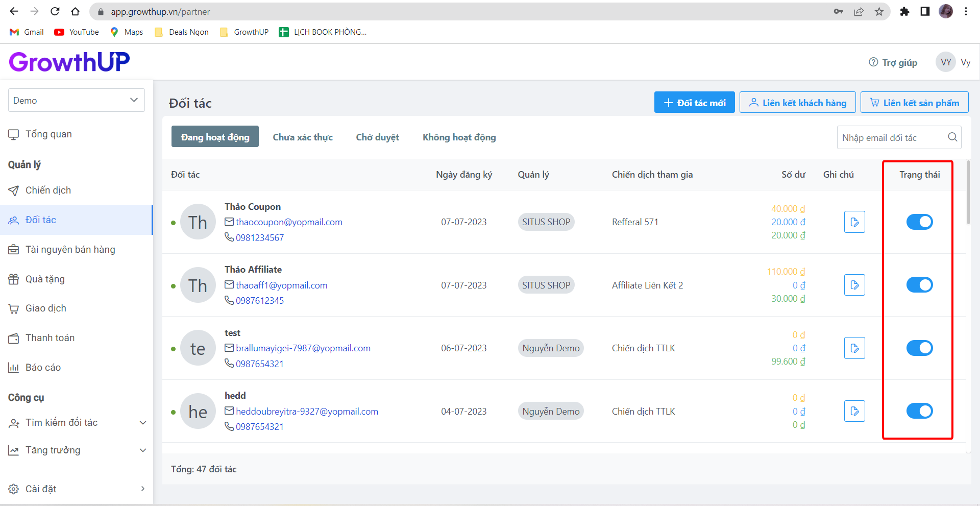
Task: Click the Đối tác mới button
Action: (x=694, y=103)
